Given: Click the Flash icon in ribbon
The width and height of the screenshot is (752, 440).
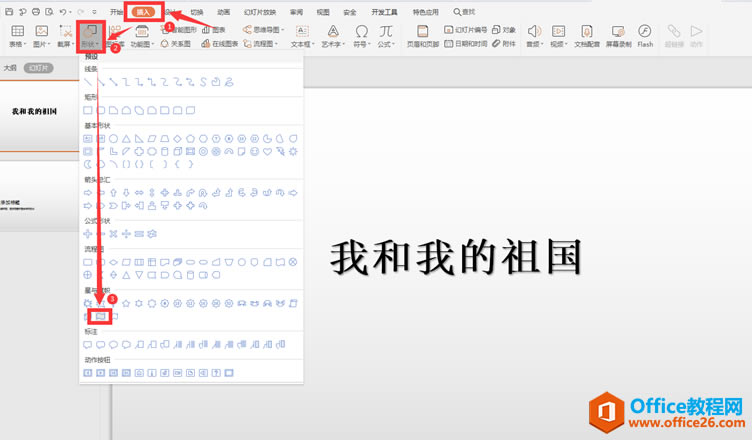Looking at the screenshot, I should click(645, 34).
